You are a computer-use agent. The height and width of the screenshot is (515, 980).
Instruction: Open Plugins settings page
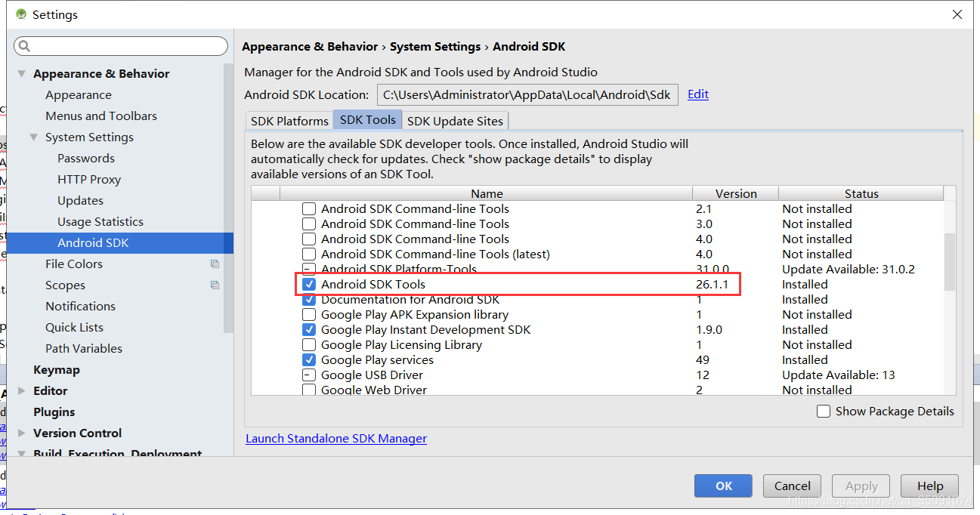[x=54, y=412]
